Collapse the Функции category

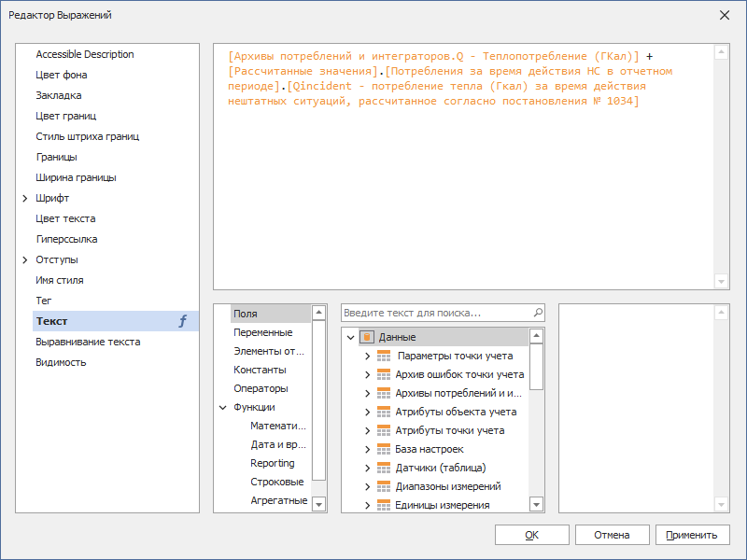click(x=223, y=407)
